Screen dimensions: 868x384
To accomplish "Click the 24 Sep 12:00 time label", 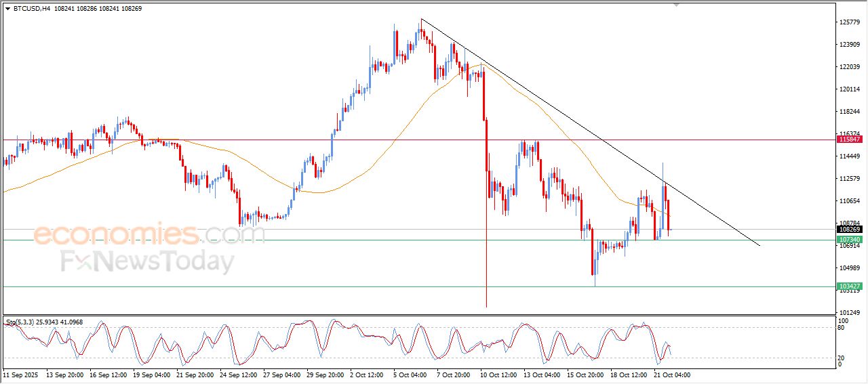I will pyautogui.click(x=238, y=375).
